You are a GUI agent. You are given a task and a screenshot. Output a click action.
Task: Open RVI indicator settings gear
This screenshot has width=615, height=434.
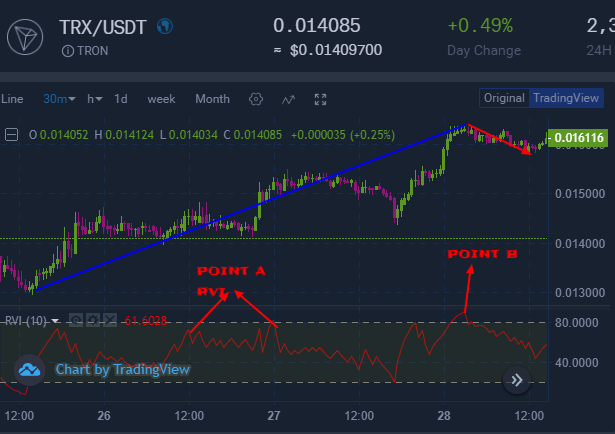click(93, 320)
